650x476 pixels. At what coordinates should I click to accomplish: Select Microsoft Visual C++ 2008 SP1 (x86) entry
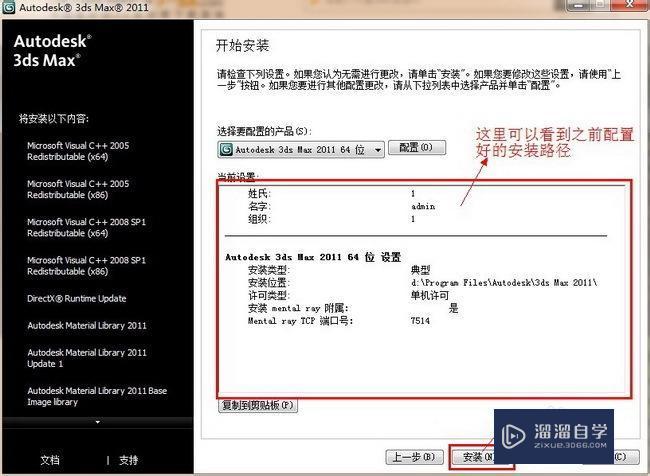coord(86,266)
